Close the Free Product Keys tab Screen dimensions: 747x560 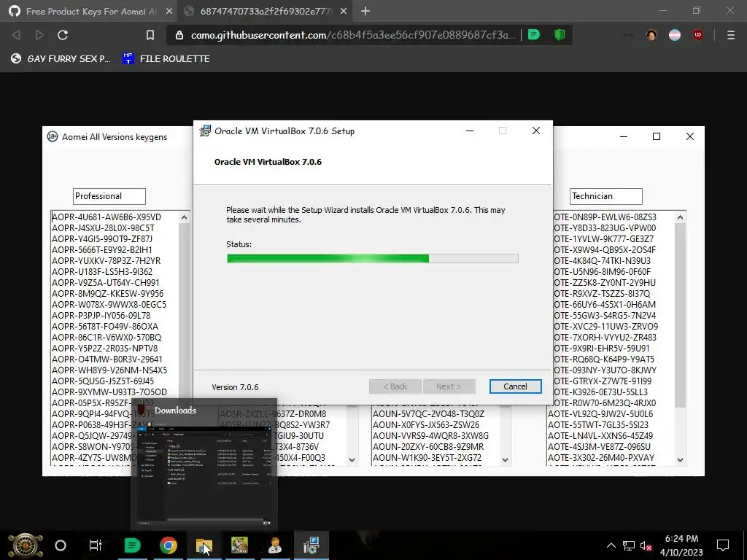point(169,11)
